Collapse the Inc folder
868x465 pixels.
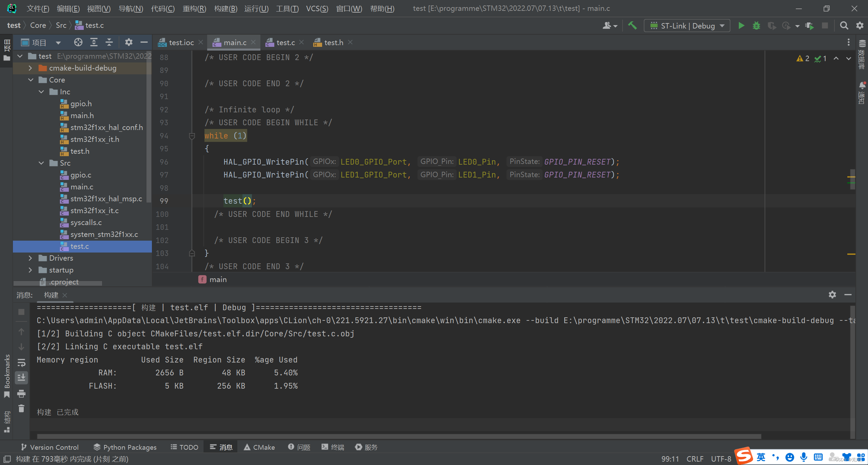(41, 92)
